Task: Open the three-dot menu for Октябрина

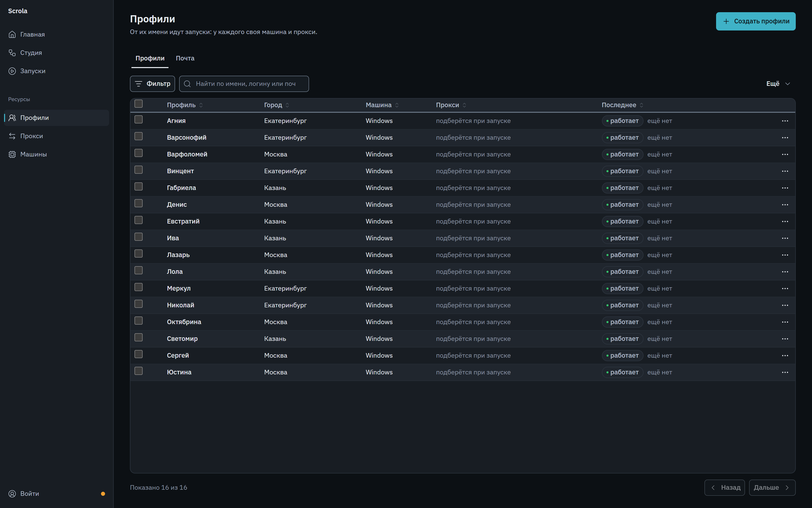Action: coord(785,322)
